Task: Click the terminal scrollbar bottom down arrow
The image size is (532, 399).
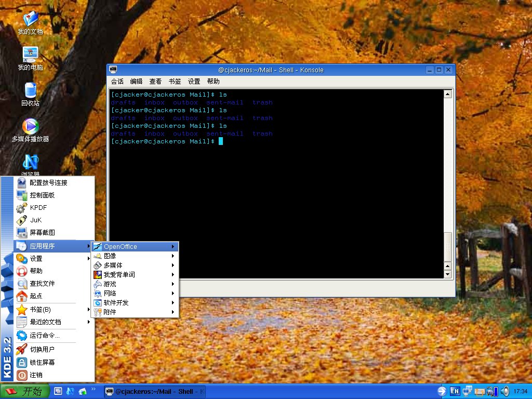Action: 448,274
